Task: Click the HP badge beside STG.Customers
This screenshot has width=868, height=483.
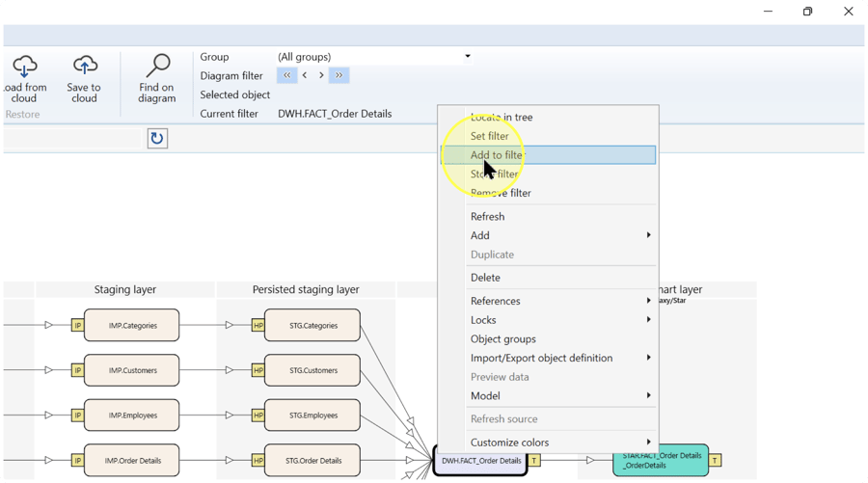Action: point(258,370)
